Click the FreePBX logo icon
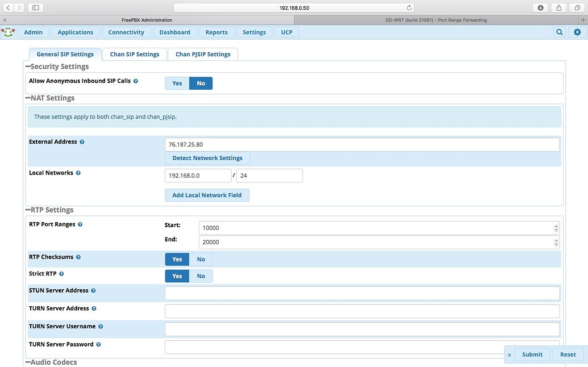This screenshot has height=367, width=588. tap(9, 32)
